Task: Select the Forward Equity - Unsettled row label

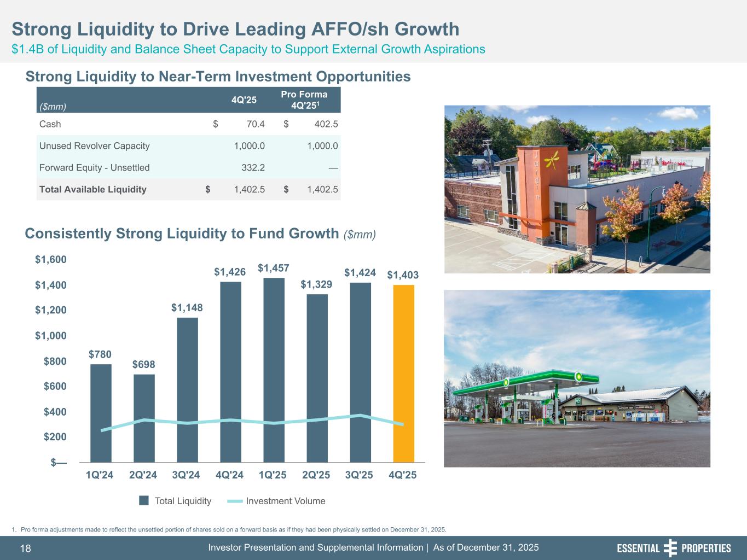Action: click(x=94, y=168)
